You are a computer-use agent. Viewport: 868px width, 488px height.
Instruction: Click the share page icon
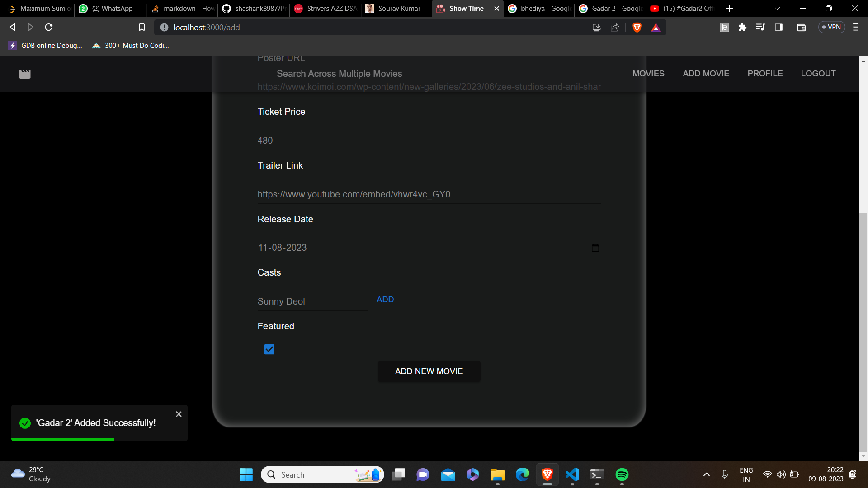point(614,28)
